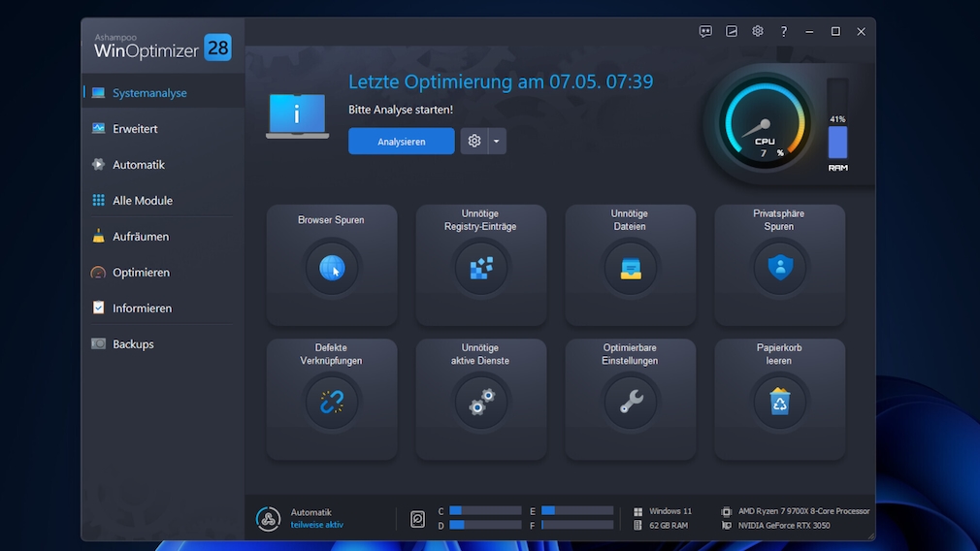This screenshot has height=551, width=980.
Task: Click the graphics card icon in footer
Action: click(x=726, y=526)
